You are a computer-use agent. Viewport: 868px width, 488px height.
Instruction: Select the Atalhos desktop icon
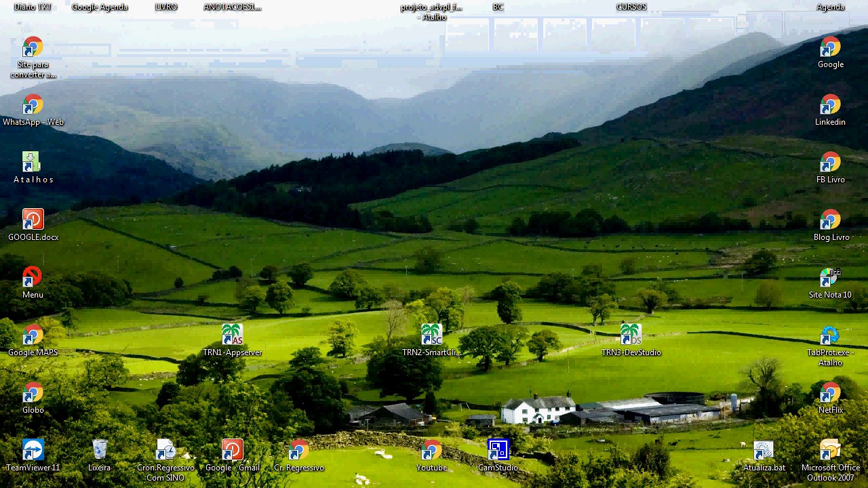coord(33,163)
